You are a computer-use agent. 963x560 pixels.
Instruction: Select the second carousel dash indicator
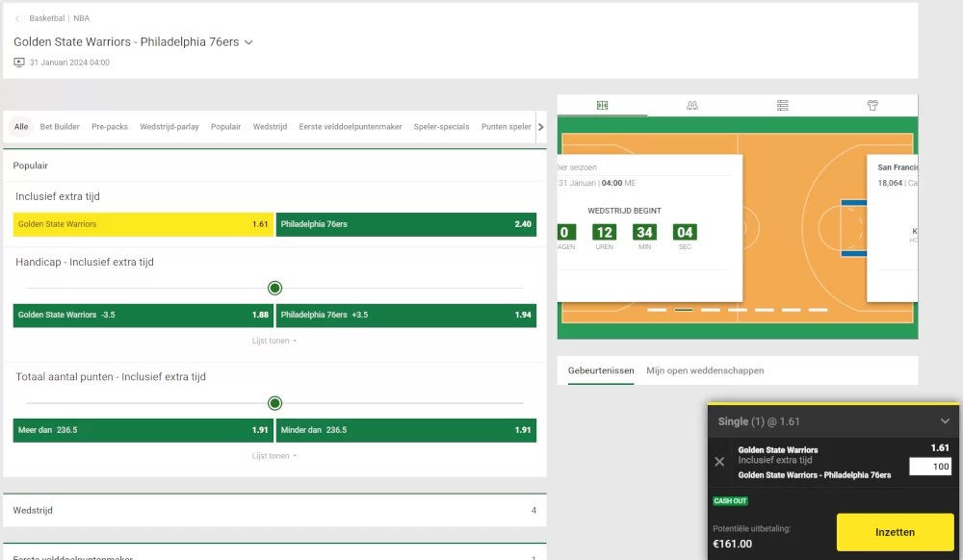point(684,310)
